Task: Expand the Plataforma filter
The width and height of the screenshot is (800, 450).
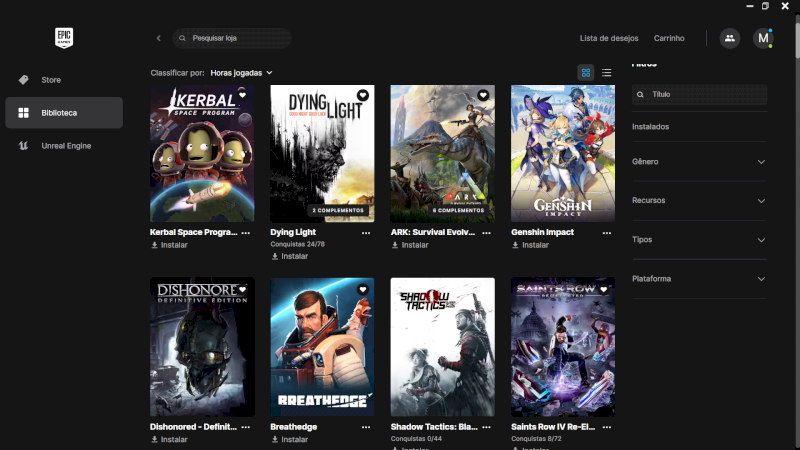Action: (699, 279)
